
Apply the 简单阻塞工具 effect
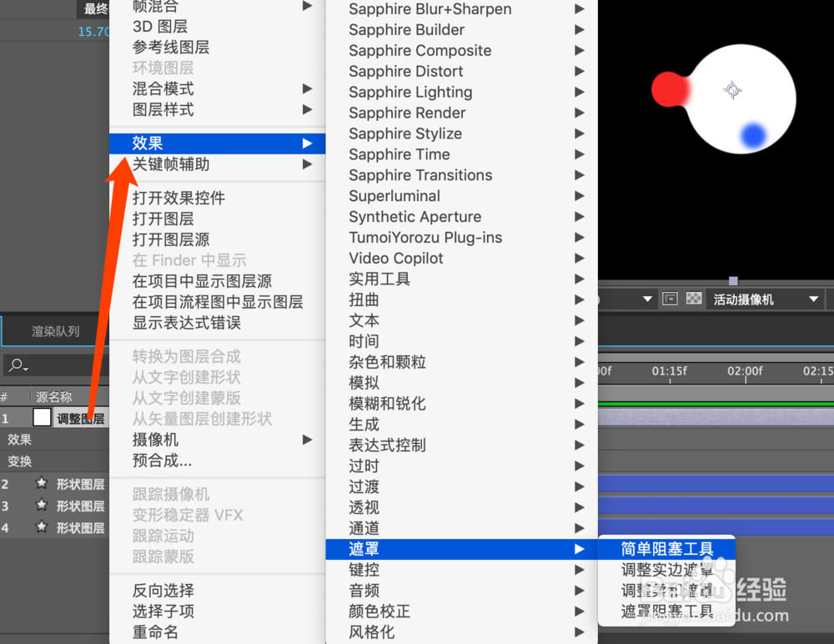667,549
